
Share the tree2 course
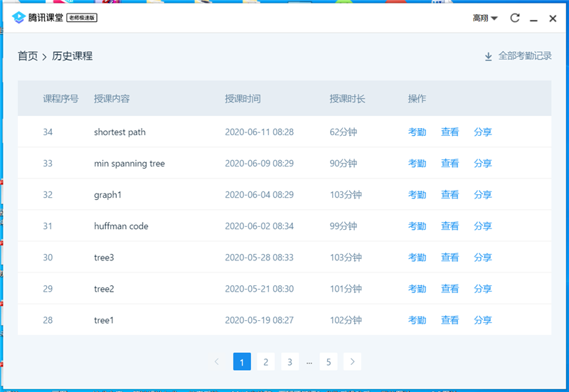[x=483, y=289]
